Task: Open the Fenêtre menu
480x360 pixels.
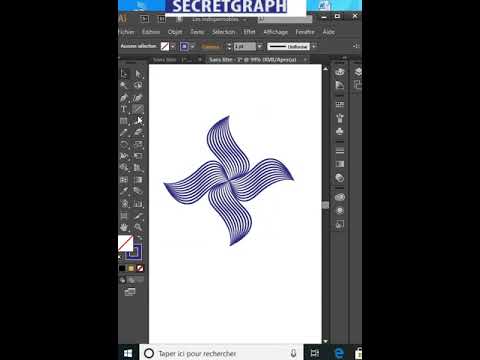Action: pos(305,32)
